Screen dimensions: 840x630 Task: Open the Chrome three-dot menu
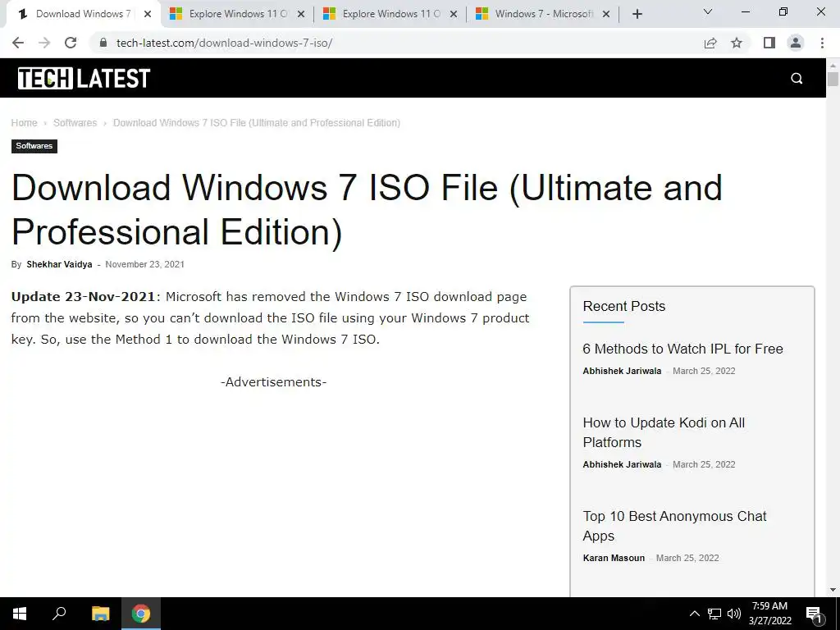(x=822, y=43)
